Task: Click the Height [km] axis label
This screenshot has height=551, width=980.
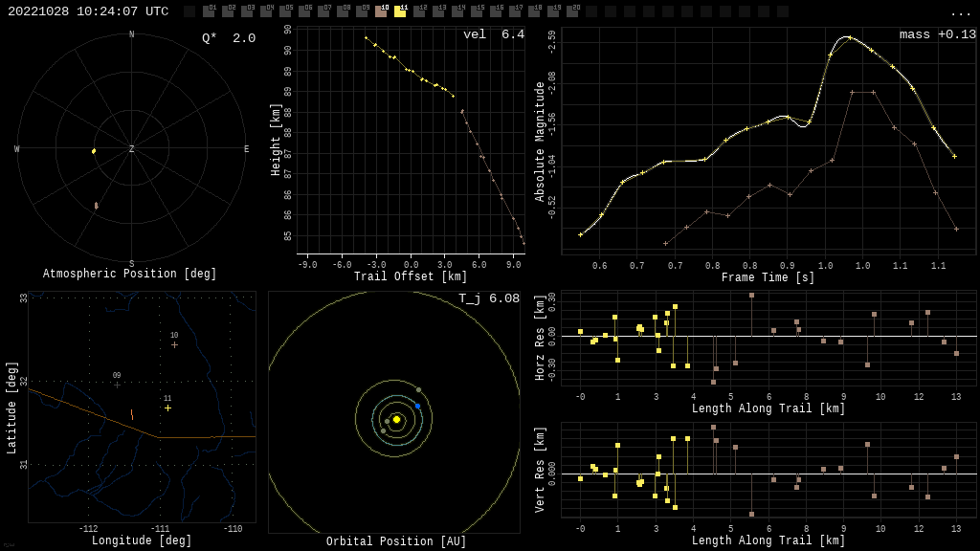Action: 276,140
